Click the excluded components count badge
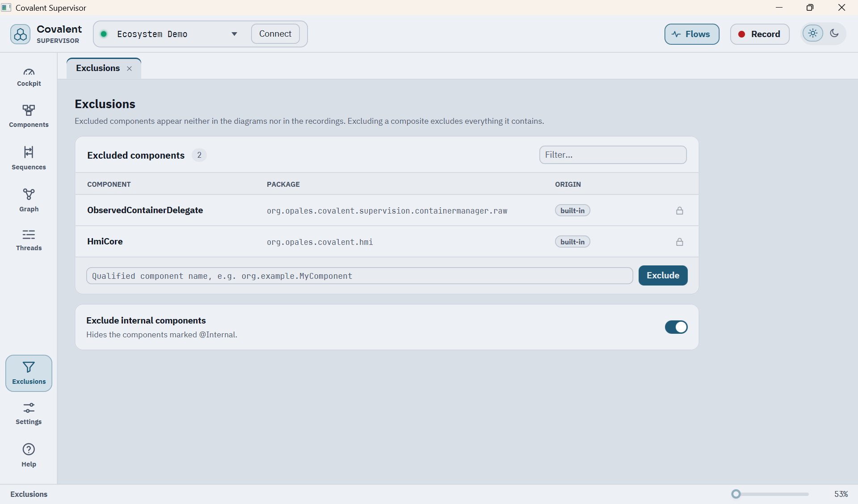The height and width of the screenshot is (504, 858). click(199, 155)
